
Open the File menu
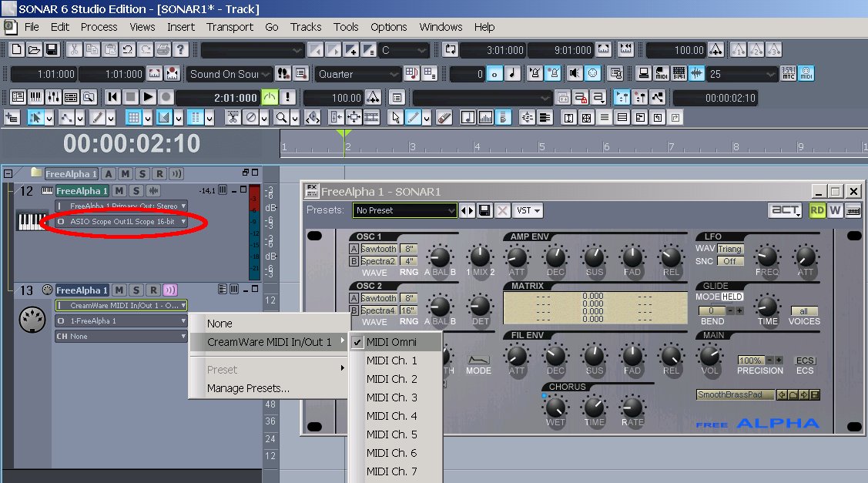coord(32,27)
